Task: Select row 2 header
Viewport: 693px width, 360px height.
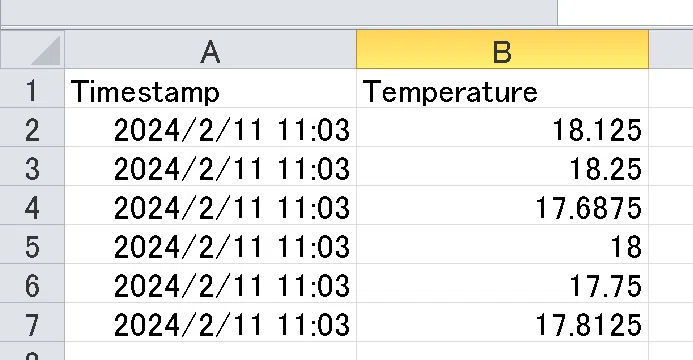Action: coord(32,127)
